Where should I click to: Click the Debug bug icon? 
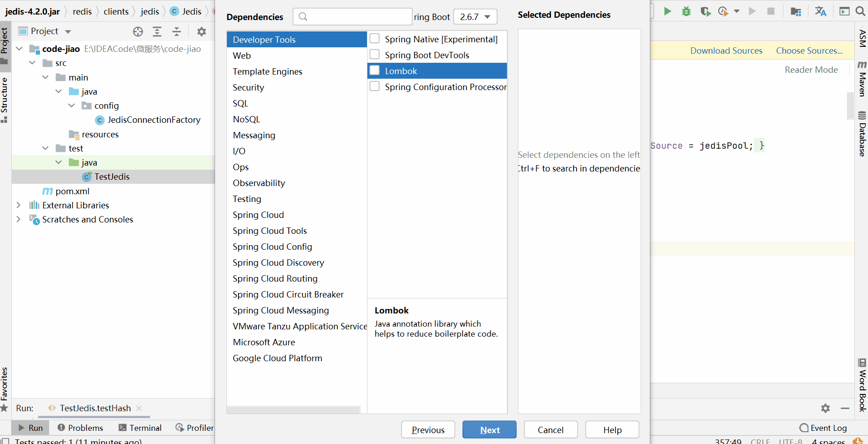tap(686, 11)
